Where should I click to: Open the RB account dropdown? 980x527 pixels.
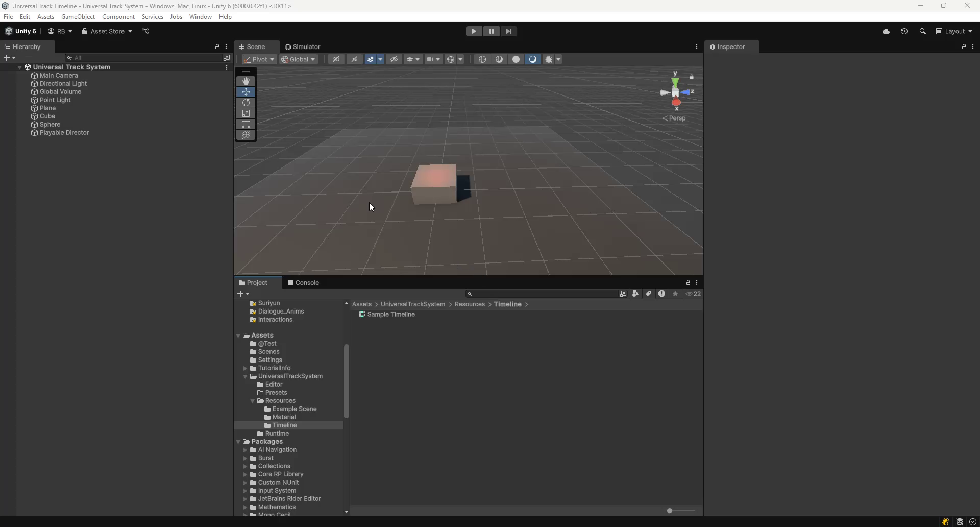(x=60, y=31)
